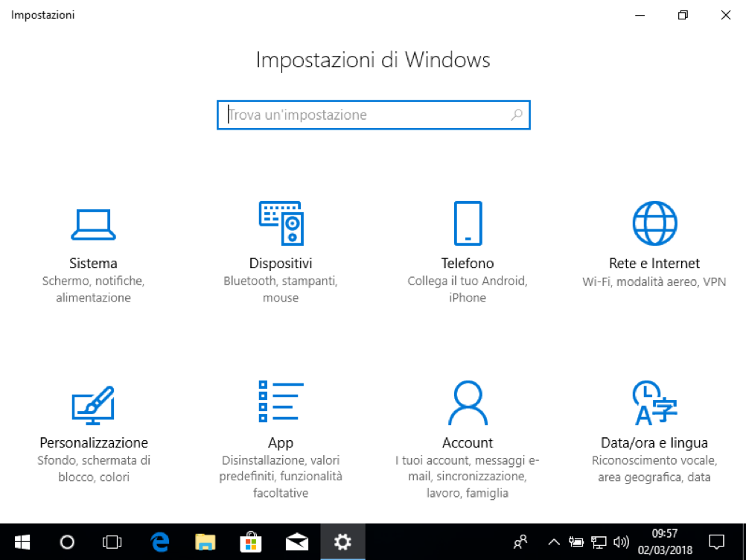746x560 pixels.
Task: Click the Telefono heading text
Action: 468,263
